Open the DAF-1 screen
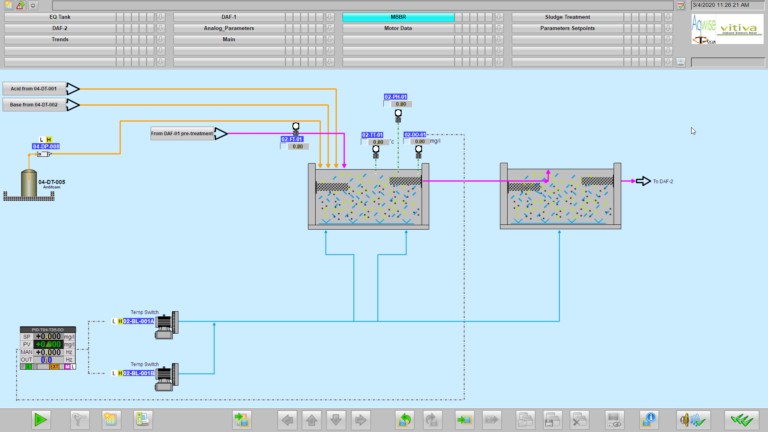 [x=228, y=17]
